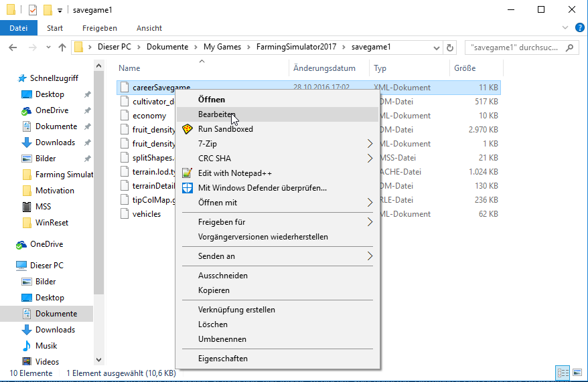Switch to large thumbnails view icon

[x=577, y=373]
